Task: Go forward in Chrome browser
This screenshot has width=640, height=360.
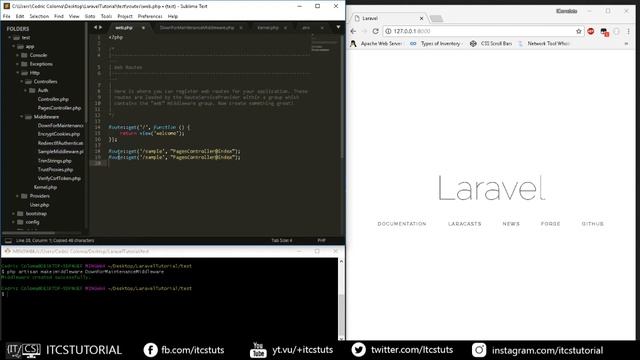Action: [364, 31]
